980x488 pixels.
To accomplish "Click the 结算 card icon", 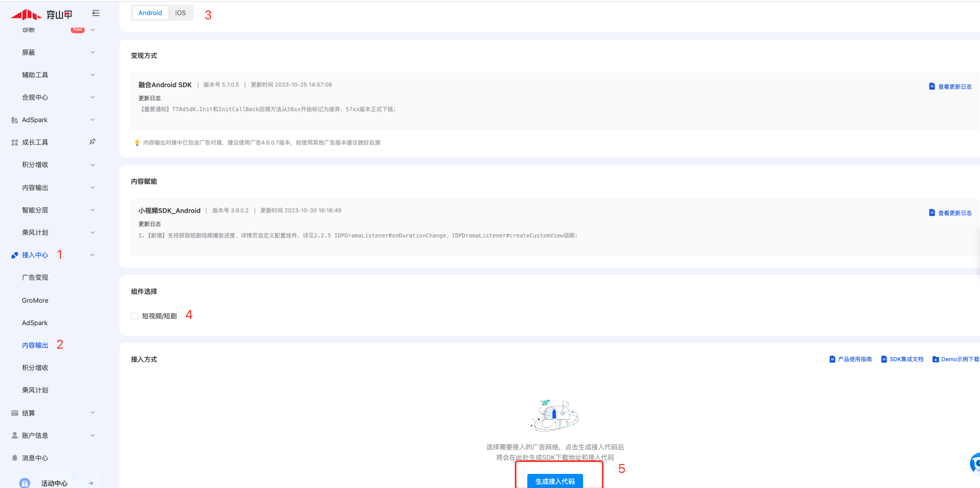I will pyautogui.click(x=15, y=413).
